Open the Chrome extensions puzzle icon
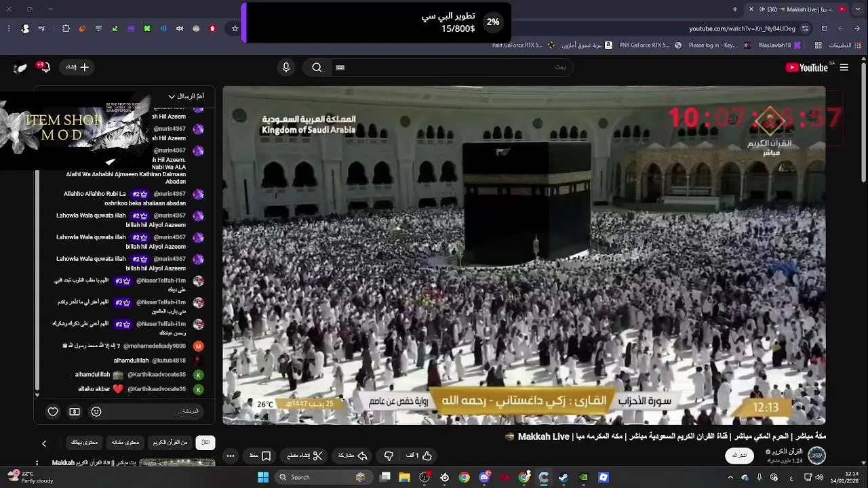 click(x=66, y=28)
